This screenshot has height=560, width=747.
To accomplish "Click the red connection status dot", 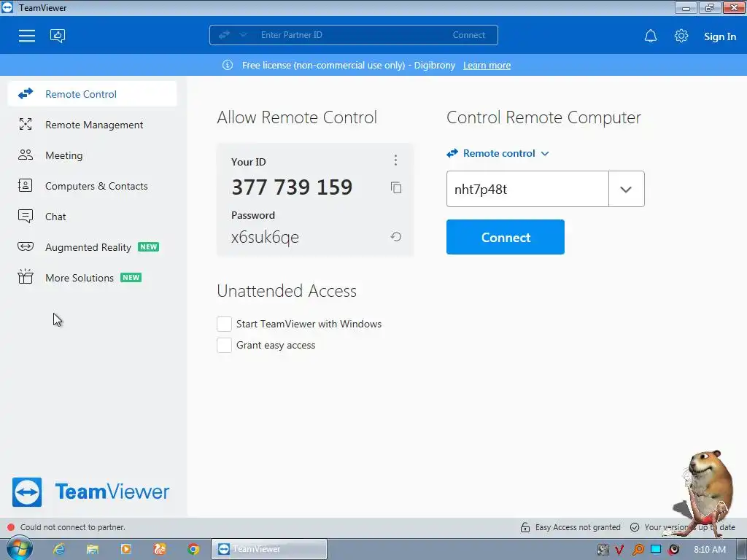I will click(10, 527).
